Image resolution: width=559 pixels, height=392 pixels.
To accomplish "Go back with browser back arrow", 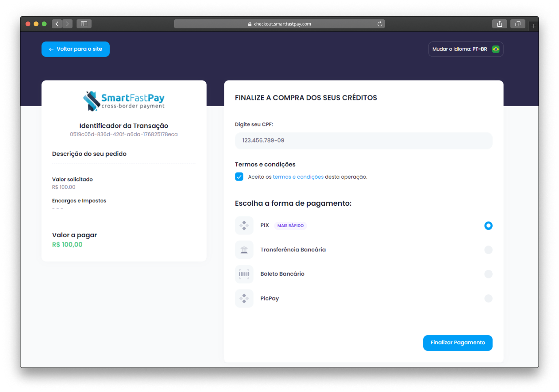I will pos(57,24).
